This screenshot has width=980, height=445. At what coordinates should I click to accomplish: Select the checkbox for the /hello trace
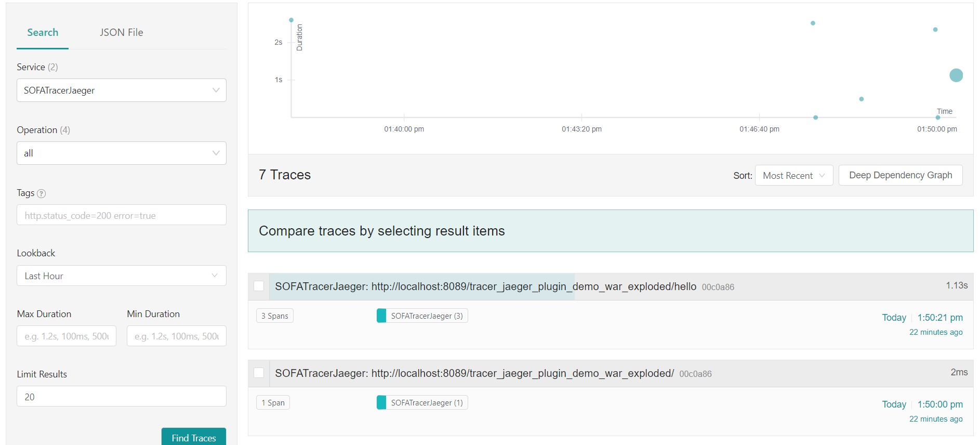click(x=259, y=286)
